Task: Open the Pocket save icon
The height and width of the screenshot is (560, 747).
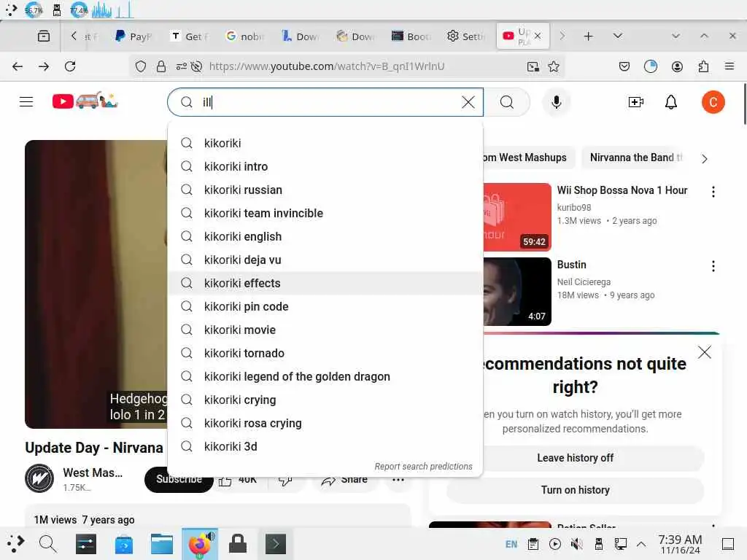Action: click(624, 66)
